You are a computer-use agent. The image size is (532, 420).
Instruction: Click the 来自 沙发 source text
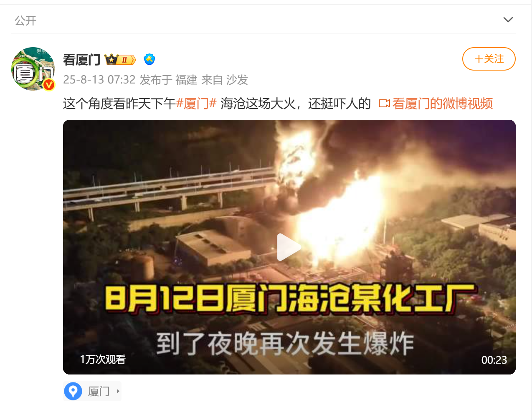[225, 80]
